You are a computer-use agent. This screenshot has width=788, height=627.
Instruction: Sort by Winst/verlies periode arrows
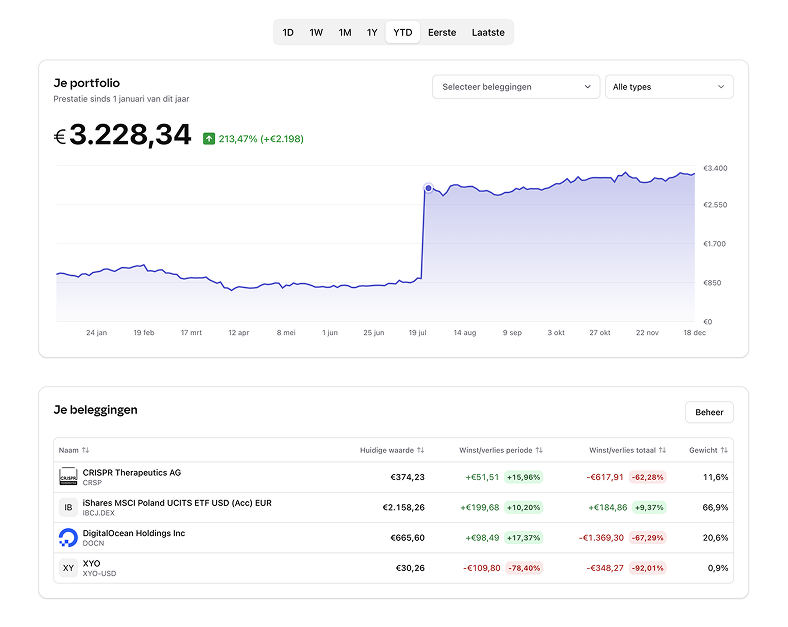pos(540,451)
